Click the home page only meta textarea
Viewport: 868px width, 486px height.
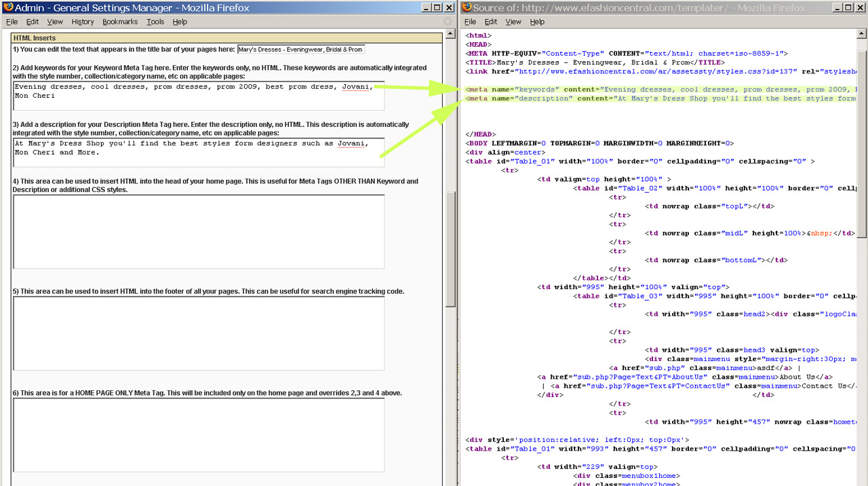click(x=199, y=435)
